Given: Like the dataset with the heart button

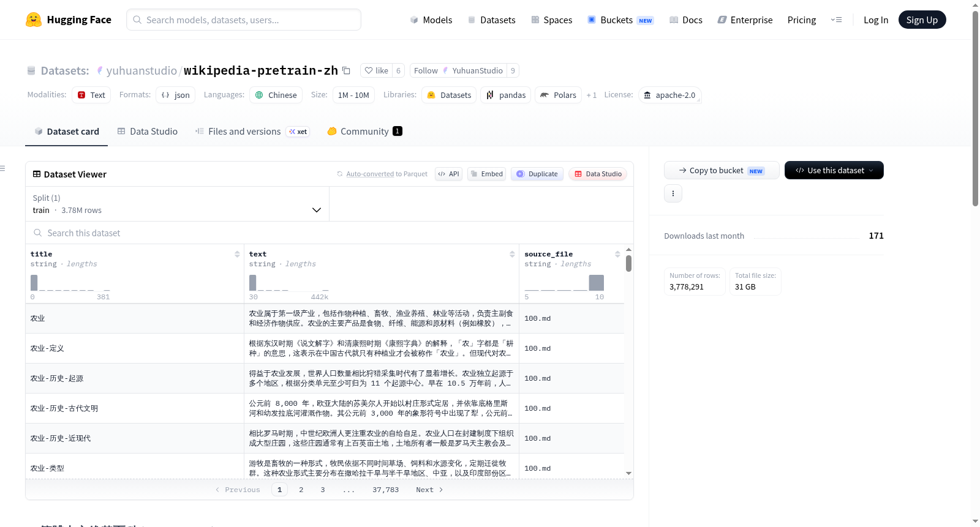Looking at the screenshot, I should 377,70.
